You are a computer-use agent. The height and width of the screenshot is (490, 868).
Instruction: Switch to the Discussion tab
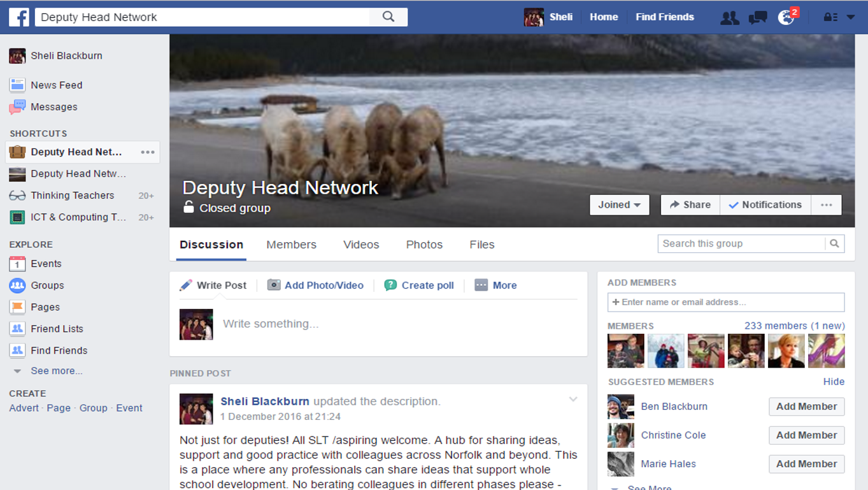pos(211,245)
